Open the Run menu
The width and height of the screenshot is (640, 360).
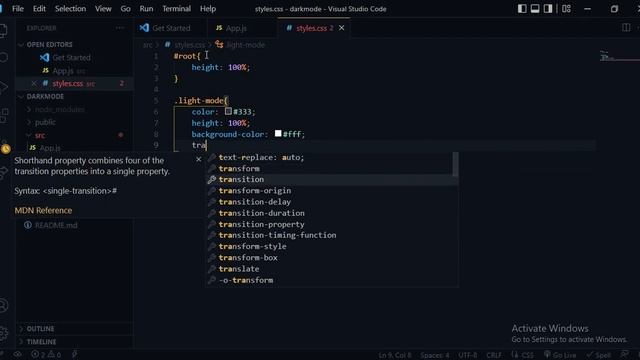tap(146, 9)
